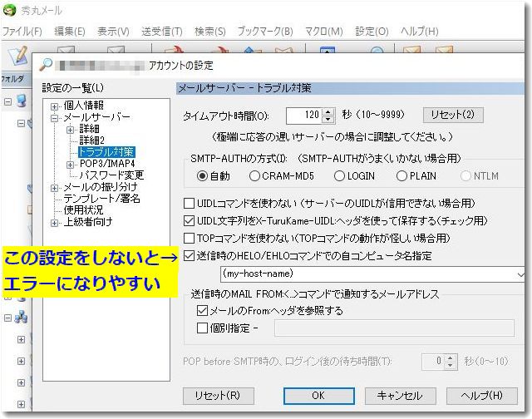This screenshot has width=532, height=419.
Task: Confirm settings with the OK button
Action: click(x=318, y=396)
